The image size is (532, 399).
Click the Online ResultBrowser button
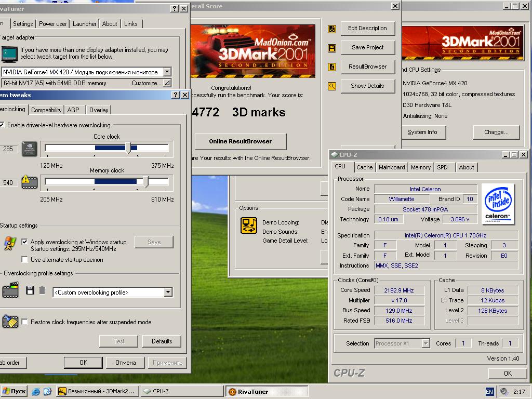click(x=240, y=141)
